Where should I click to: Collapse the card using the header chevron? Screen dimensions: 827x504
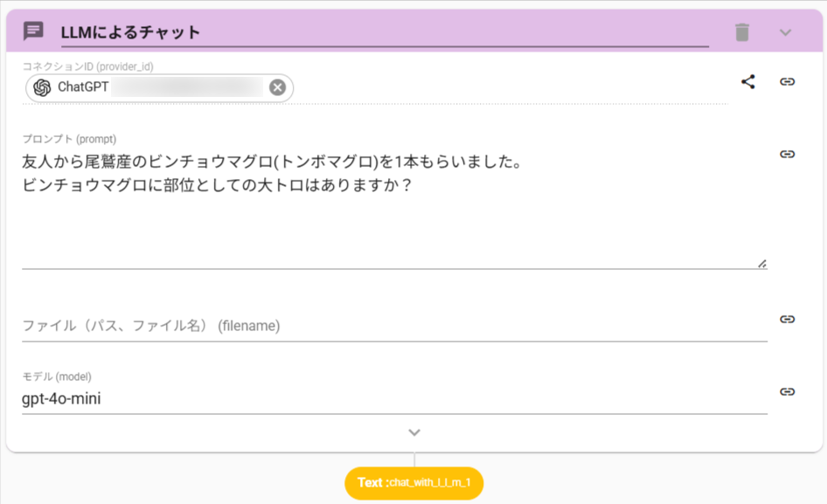785,32
